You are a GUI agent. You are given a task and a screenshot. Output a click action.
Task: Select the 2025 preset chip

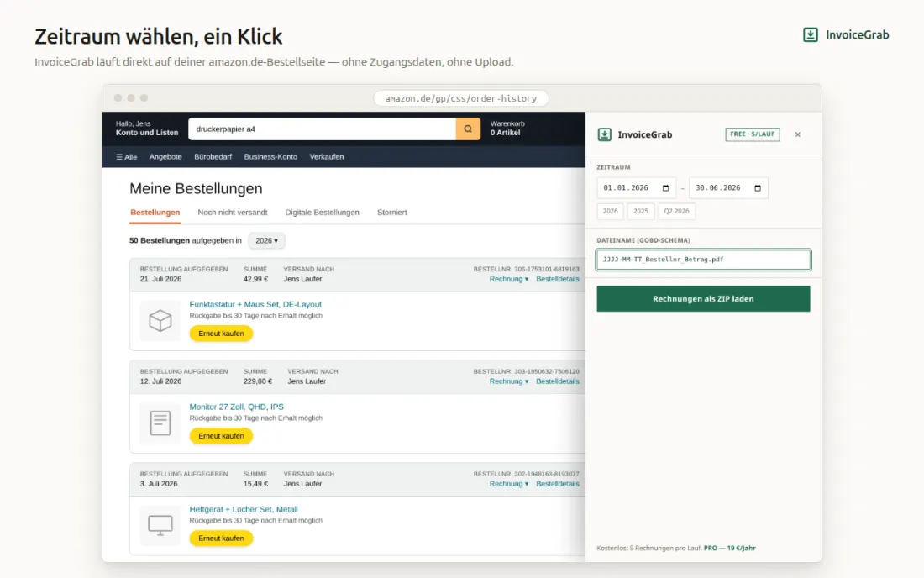pos(641,211)
